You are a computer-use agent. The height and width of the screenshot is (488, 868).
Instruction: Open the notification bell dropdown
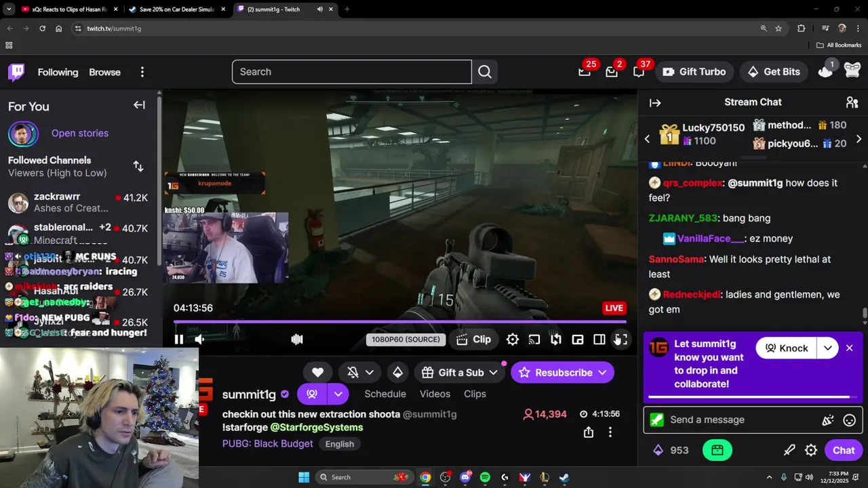tap(360, 372)
